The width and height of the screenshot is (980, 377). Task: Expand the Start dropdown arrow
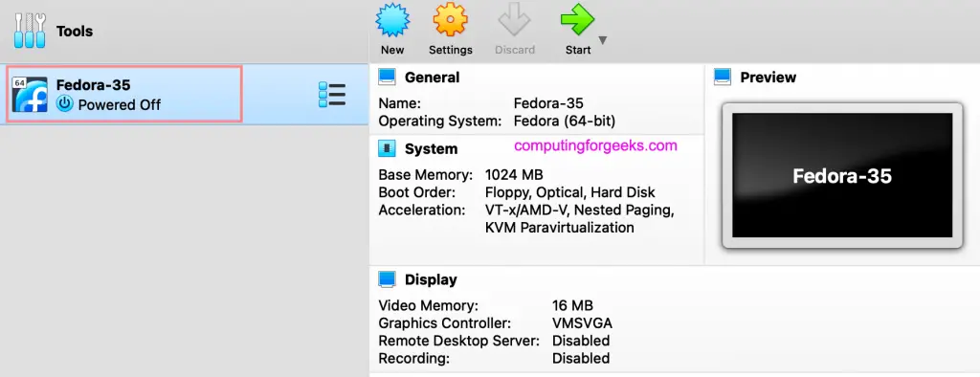coord(603,40)
